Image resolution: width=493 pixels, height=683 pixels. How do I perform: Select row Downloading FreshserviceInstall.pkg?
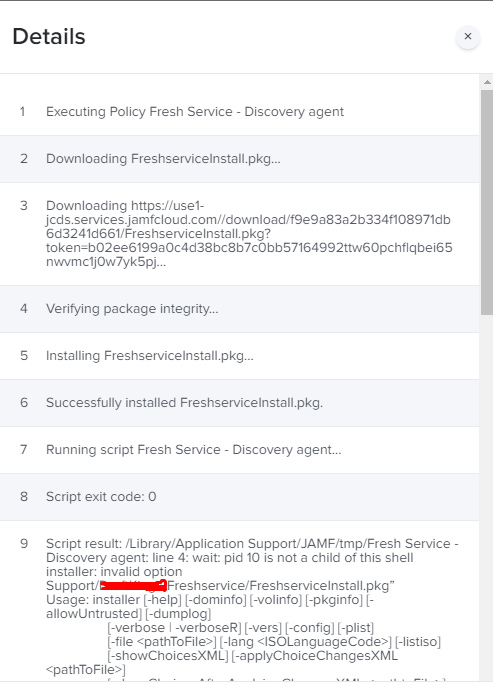(x=240, y=159)
